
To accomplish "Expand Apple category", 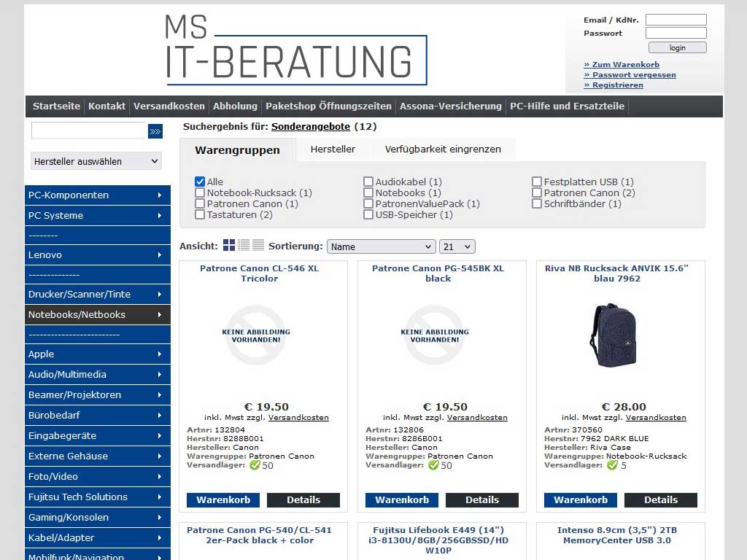I will (98, 354).
